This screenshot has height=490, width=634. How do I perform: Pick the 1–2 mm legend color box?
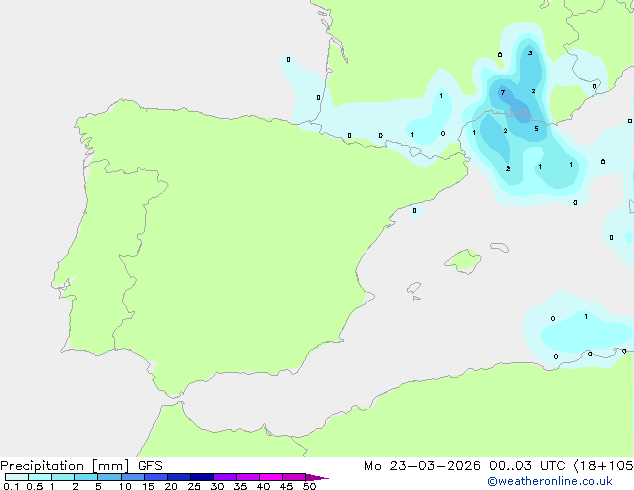63,477
